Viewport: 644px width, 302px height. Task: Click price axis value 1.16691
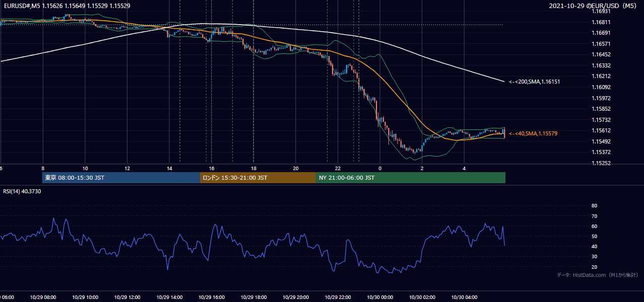pos(602,33)
